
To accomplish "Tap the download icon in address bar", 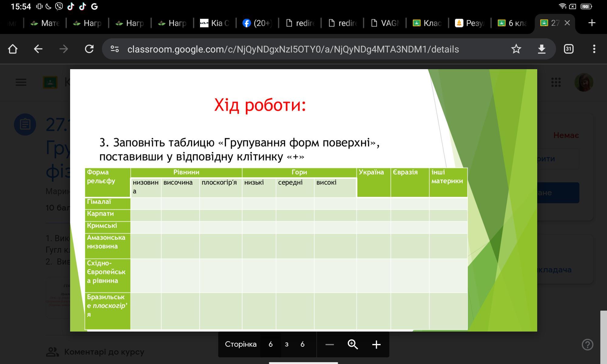I will (542, 49).
